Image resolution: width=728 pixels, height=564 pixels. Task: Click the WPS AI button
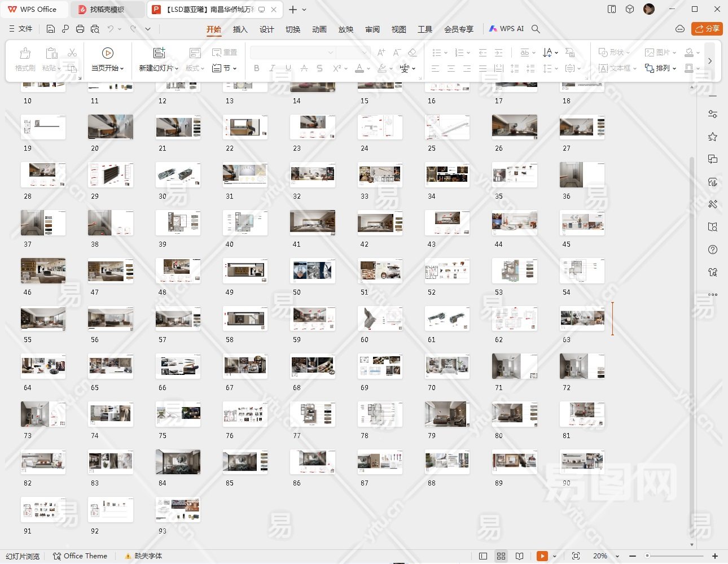[506, 29]
